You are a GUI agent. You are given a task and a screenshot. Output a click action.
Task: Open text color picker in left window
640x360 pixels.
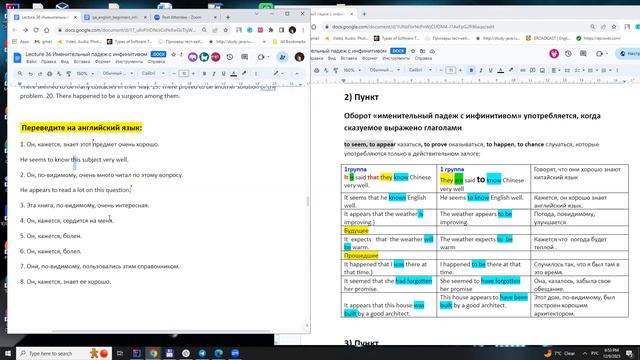(x=233, y=74)
